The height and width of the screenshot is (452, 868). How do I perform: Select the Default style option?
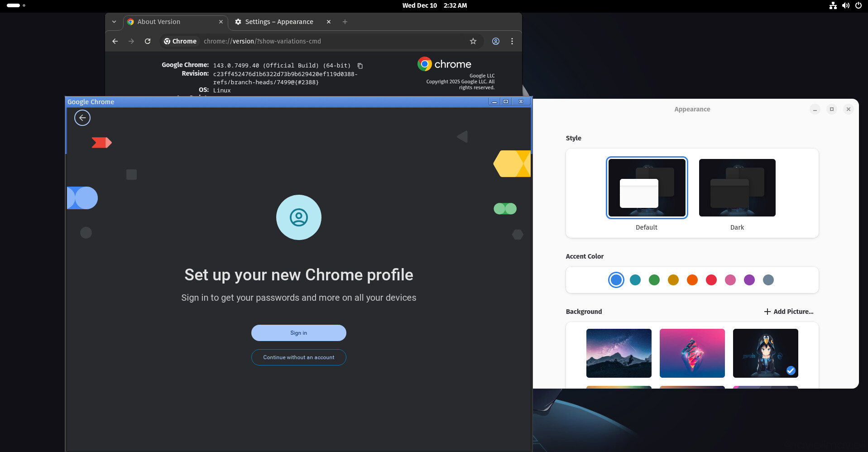click(647, 188)
